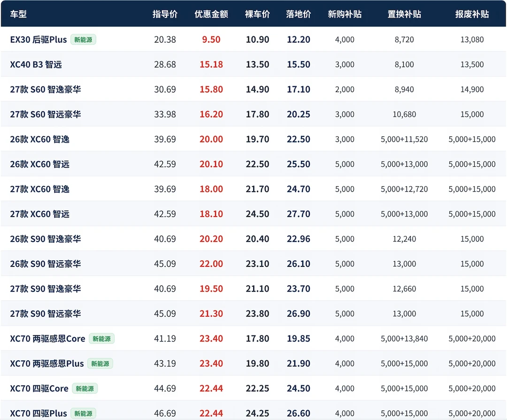The width and height of the screenshot is (507, 420).
Task: Select the 报废补贴 column header
Action: [x=472, y=14]
